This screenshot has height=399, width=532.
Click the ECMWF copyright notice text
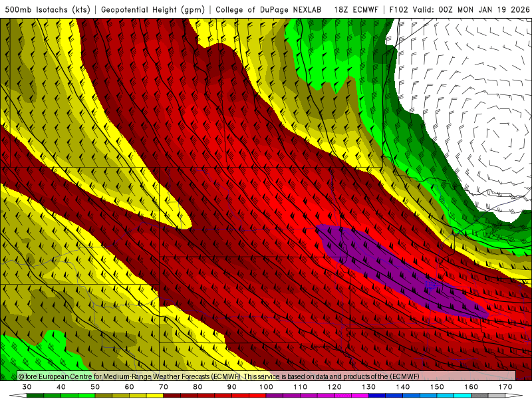(x=219, y=376)
